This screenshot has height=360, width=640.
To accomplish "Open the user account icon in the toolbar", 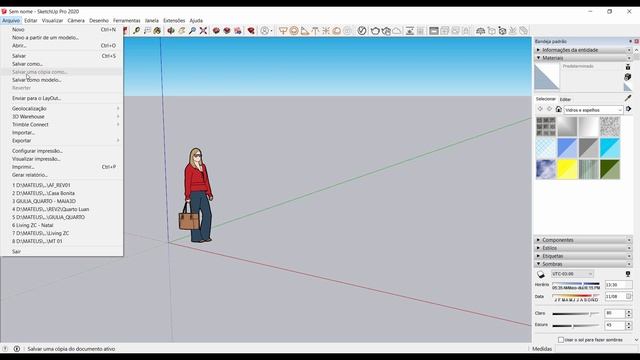I will pyautogui.click(x=265, y=31).
